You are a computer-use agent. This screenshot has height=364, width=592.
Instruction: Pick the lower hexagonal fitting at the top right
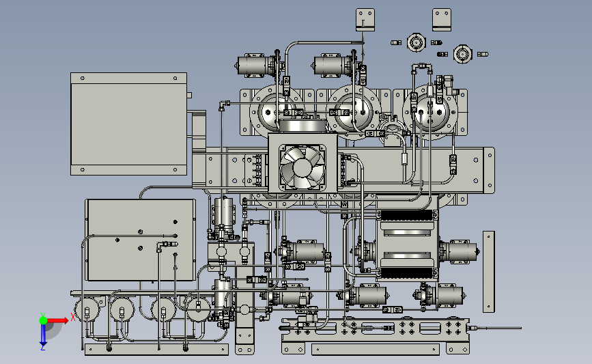tap(462, 54)
